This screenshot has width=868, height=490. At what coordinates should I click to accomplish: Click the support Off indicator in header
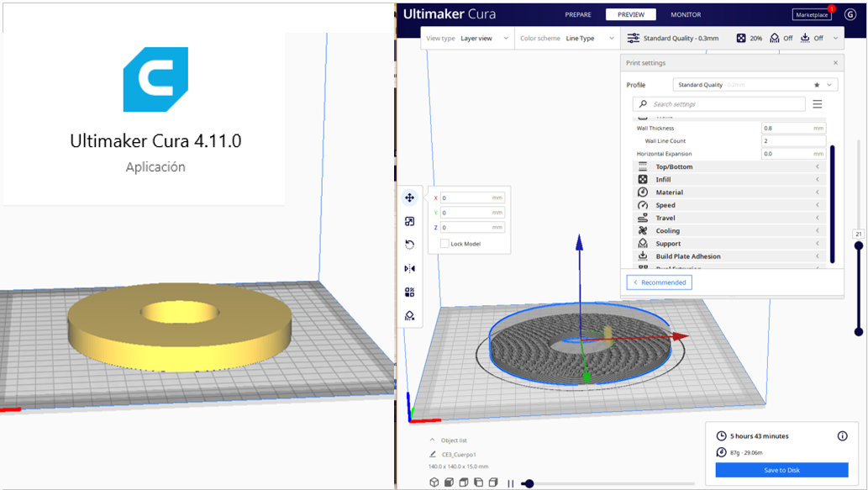[x=781, y=38]
